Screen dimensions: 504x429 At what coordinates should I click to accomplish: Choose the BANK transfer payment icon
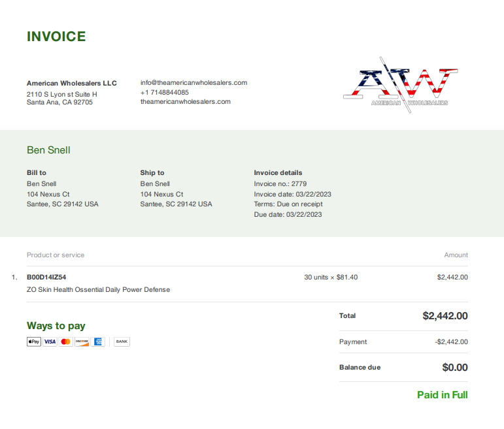pyautogui.click(x=122, y=342)
